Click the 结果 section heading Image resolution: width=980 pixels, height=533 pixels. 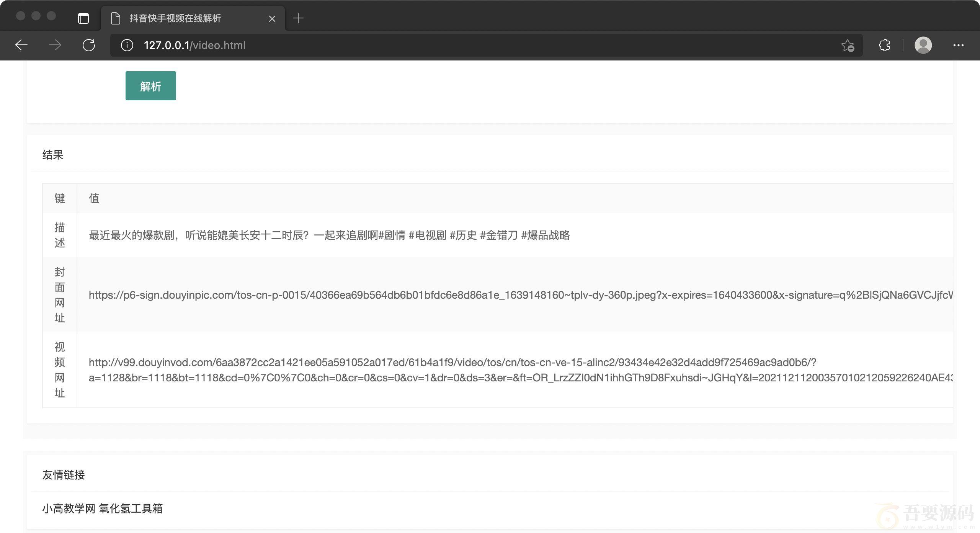pos(53,155)
